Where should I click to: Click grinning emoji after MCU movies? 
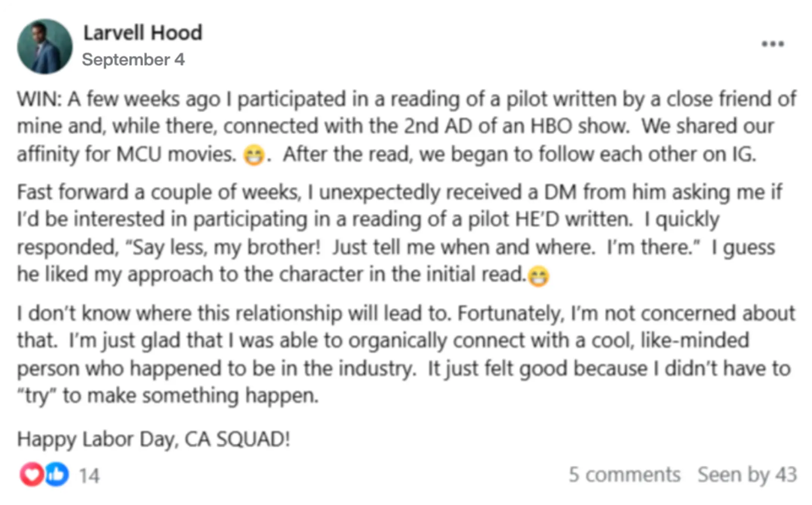pos(254,155)
